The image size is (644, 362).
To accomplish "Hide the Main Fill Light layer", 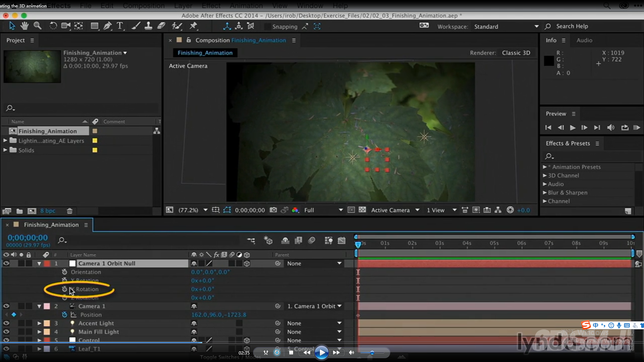I will tap(6, 332).
